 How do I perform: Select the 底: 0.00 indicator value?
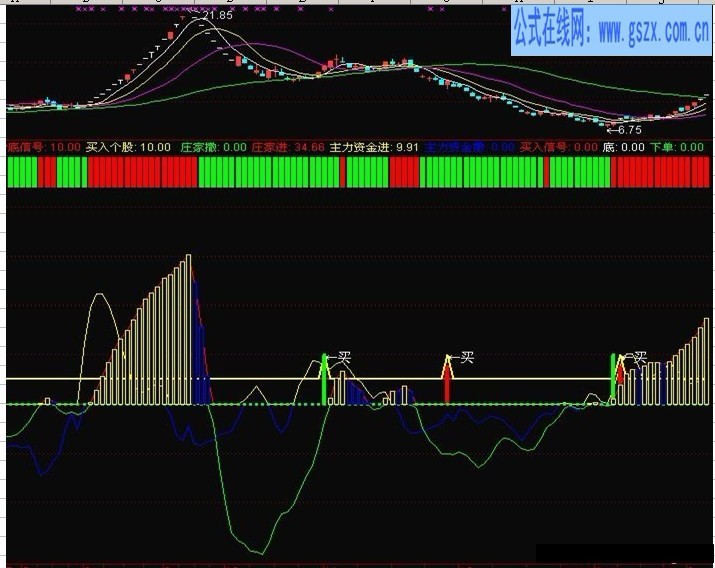pos(623,147)
